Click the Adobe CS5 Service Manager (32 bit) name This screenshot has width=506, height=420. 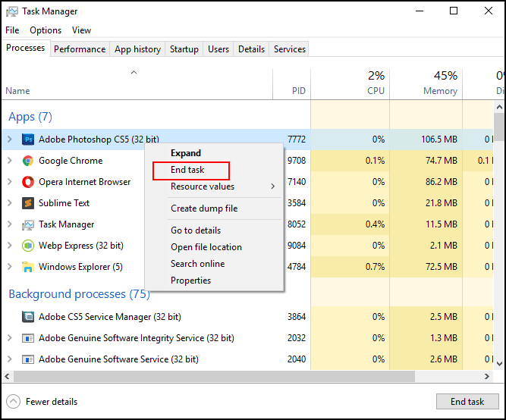(110, 317)
